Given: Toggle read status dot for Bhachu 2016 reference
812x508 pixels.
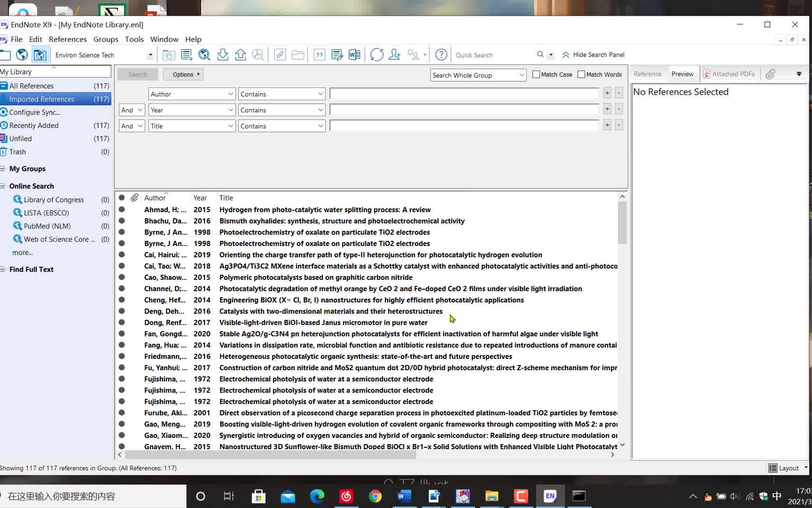Looking at the screenshot, I should point(122,221).
